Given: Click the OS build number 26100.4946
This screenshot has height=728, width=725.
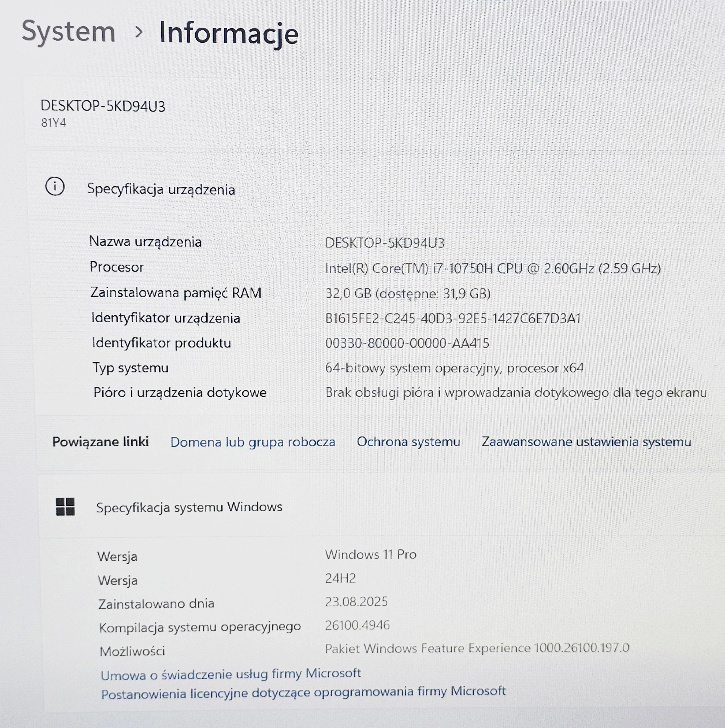Looking at the screenshot, I should [357, 625].
